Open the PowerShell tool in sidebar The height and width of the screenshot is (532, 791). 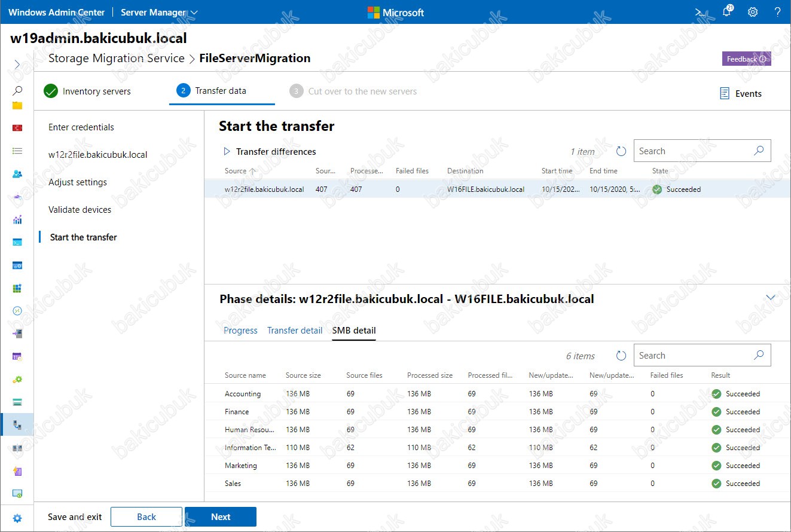tap(17, 242)
